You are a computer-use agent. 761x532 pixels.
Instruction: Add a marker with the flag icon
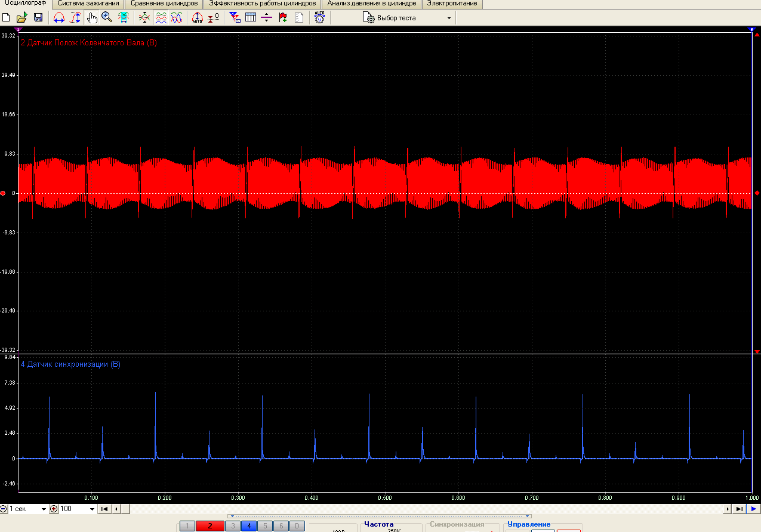(283, 18)
